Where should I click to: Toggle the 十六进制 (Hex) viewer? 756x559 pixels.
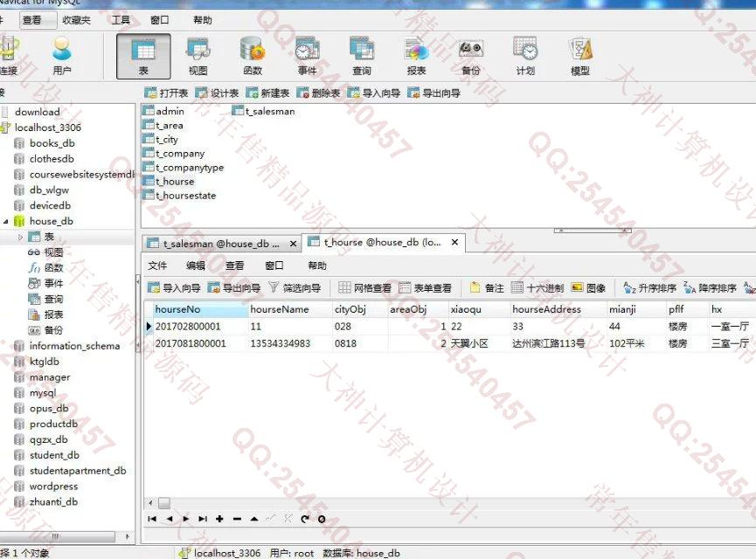tap(538, 287)
